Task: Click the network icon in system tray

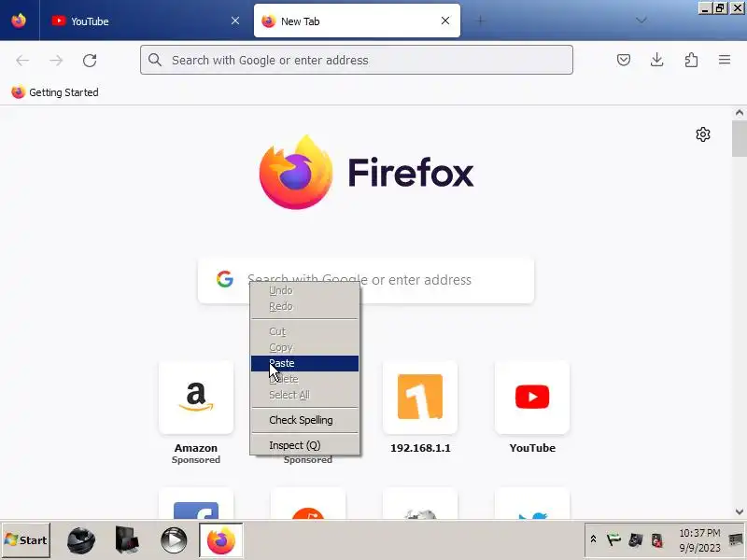Action: 636,540
